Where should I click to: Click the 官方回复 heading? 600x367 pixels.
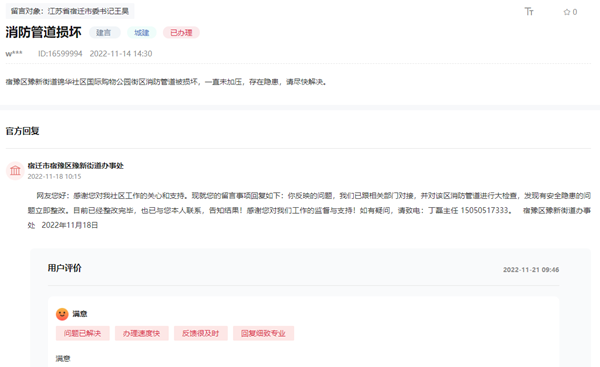[22, 131]
